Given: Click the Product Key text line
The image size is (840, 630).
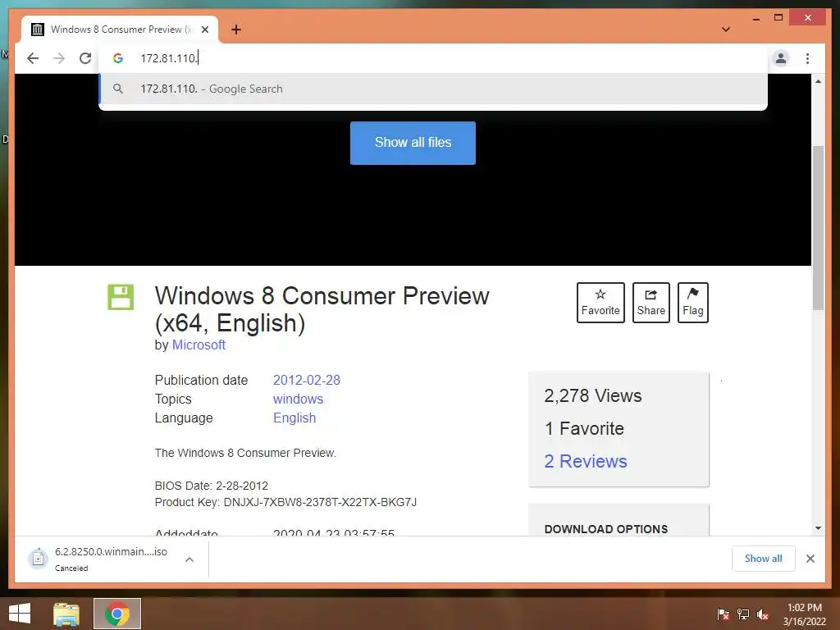Looking at the screenshot, I should coord(285,502).
